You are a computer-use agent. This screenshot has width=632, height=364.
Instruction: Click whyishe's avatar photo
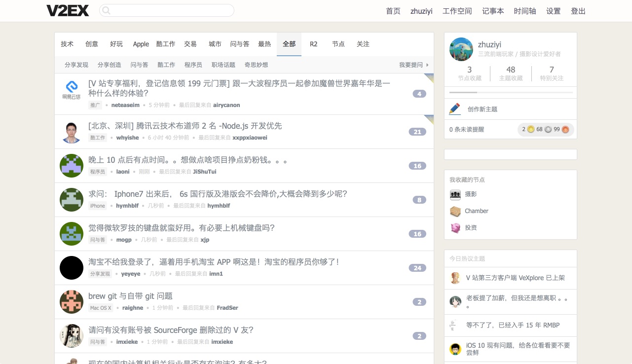coord(72,132)
